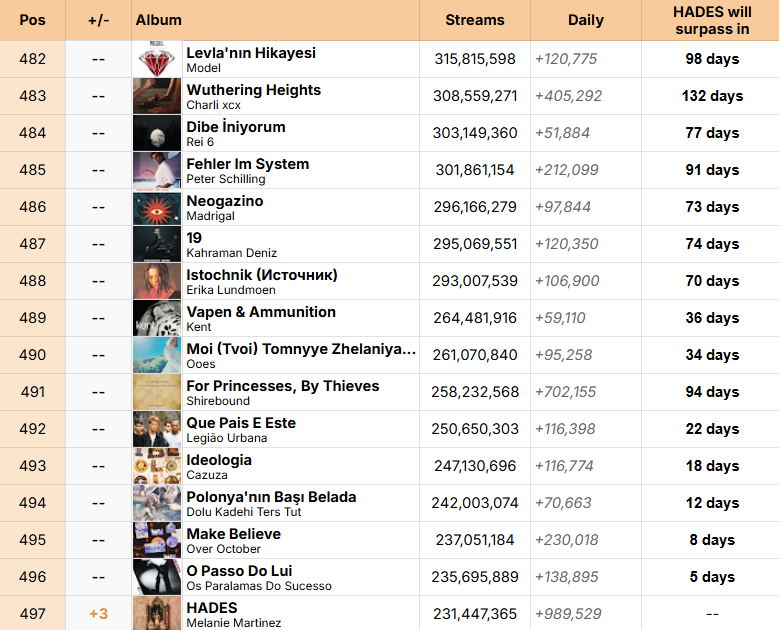Sort by the Daily column header
This screenshot has width=779, height=630.
pos(586,20)
